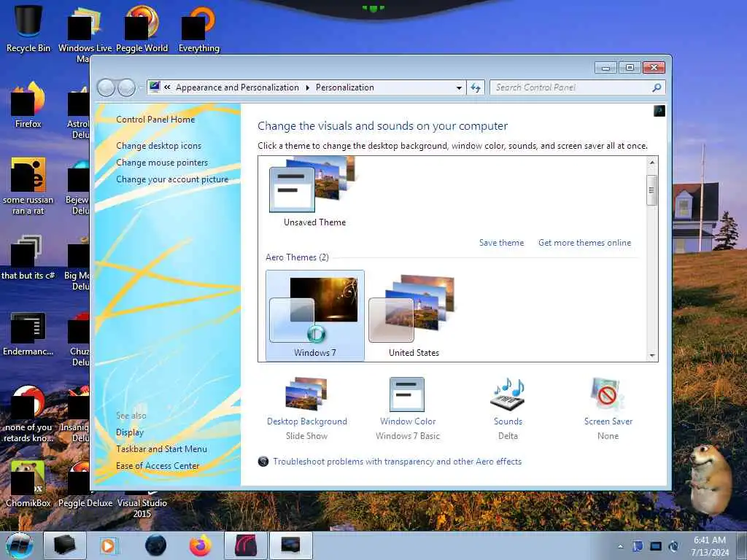The height and width of the screenshot is (560, 747).
Task: Open the clock showing 6:41 AM
Action: (710, 546)
